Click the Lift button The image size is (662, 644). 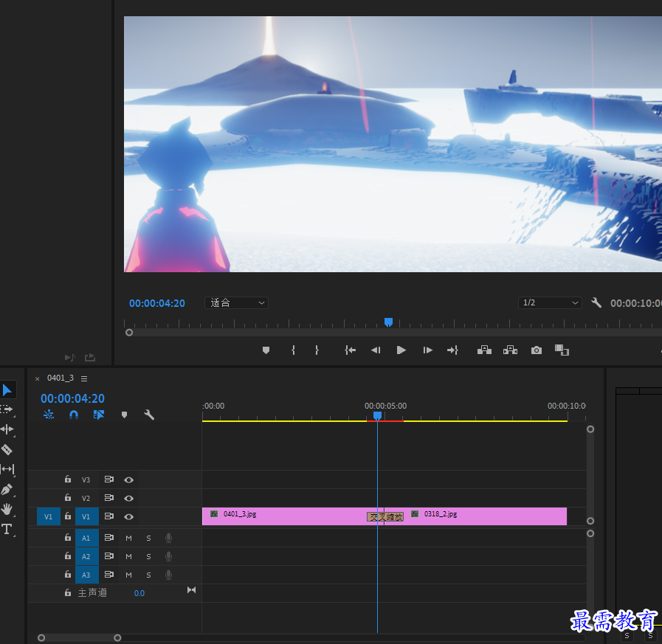point(484,350)
